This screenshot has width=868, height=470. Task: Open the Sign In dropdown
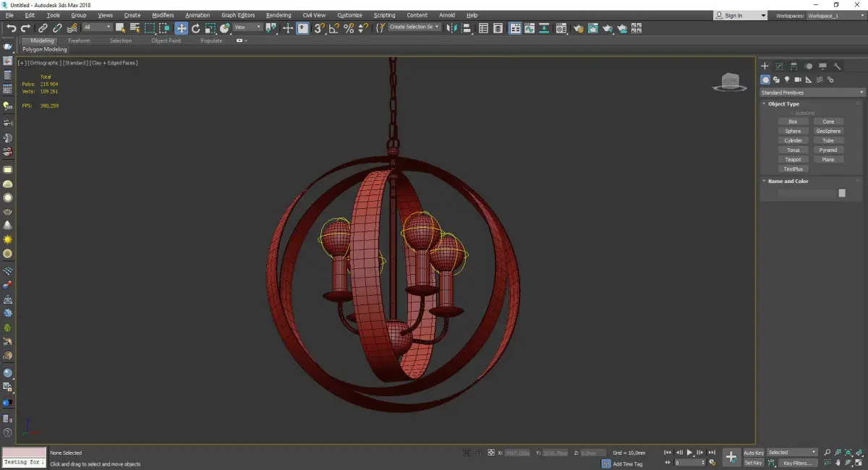[740, 15]
